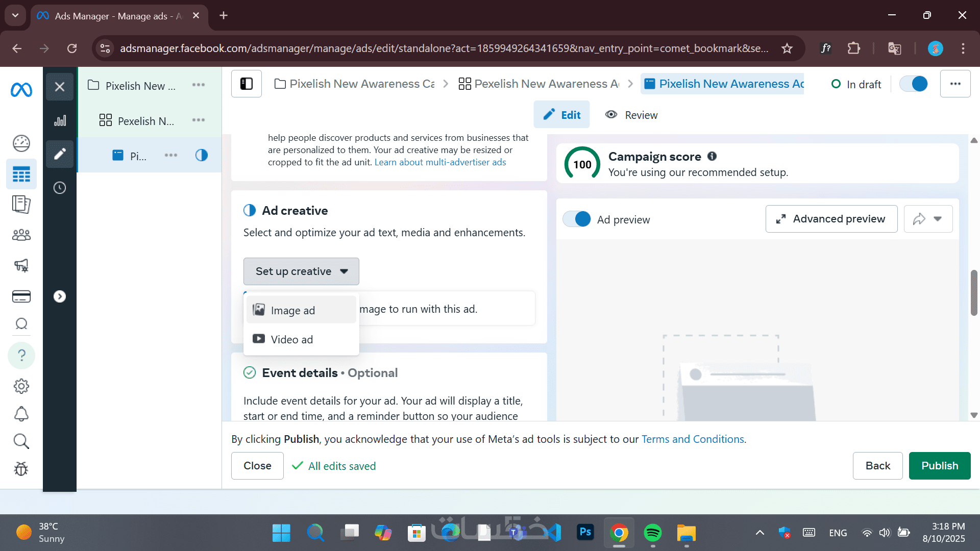
Task: Open Spotify from the taskbar
Action: (x=653, y=533)
